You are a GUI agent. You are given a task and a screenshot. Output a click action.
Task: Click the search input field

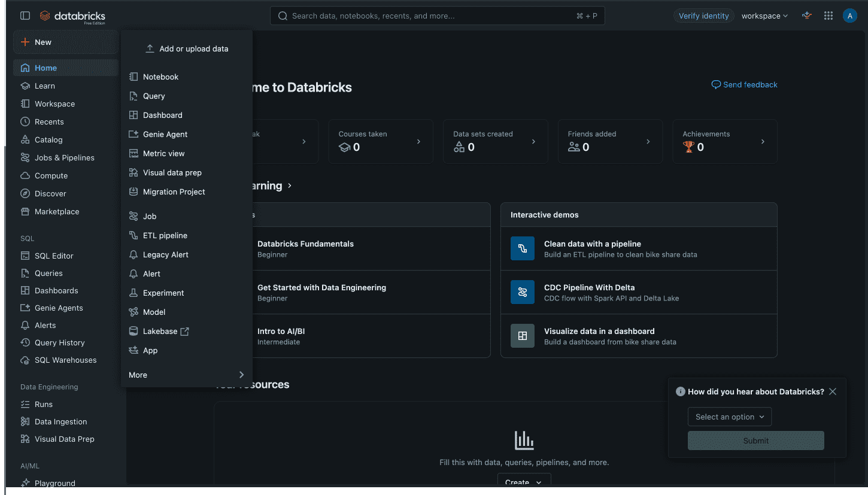(x=438, y=16)
